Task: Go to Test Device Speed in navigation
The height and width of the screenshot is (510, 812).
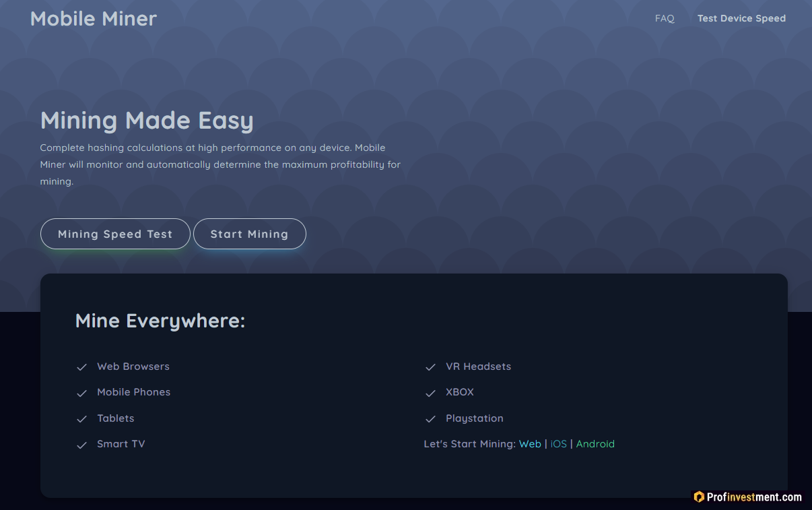Action: click(741, 18)
